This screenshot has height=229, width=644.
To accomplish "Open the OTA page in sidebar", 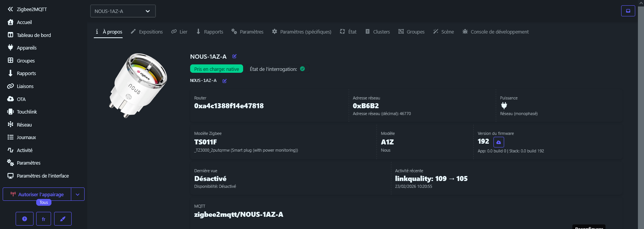I will pyautogui.click(x=21, y=99).
